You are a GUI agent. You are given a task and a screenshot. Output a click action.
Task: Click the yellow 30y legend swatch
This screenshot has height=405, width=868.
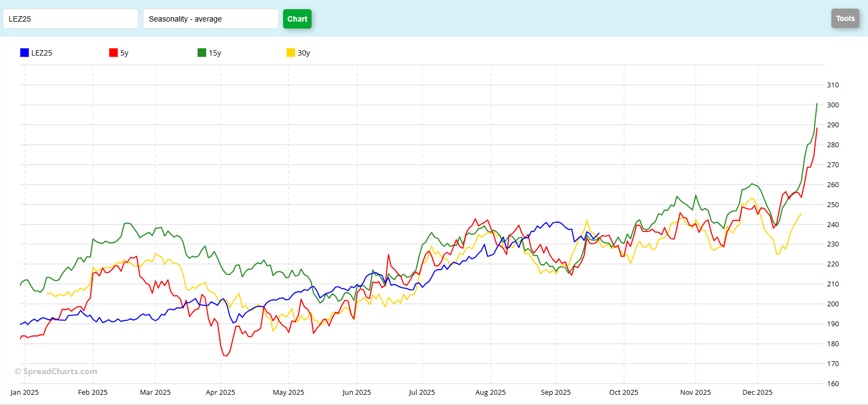point(291,53)
